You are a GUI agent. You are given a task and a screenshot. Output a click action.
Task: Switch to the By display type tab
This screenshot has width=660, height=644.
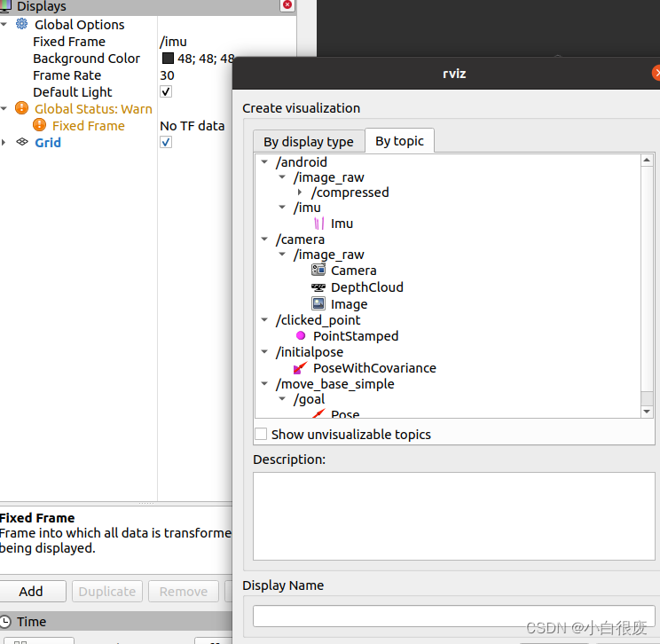(309, 141)
